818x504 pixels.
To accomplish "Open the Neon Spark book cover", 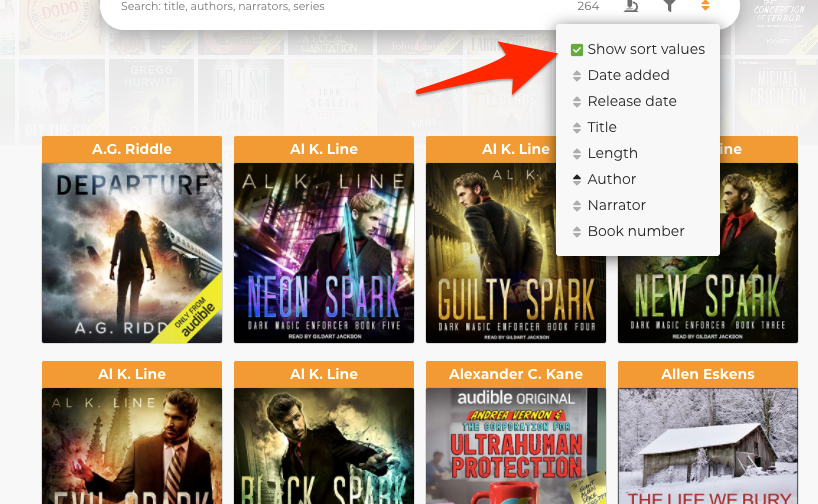I will tap(324, 253).
